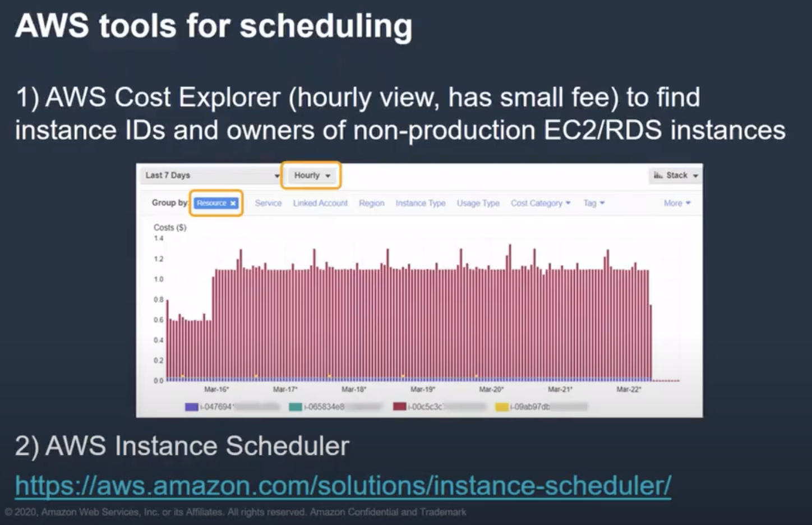Remove the Resource group-by filter (x)
This screenshot has height=525, width=812.
click(x=233, y=203)
